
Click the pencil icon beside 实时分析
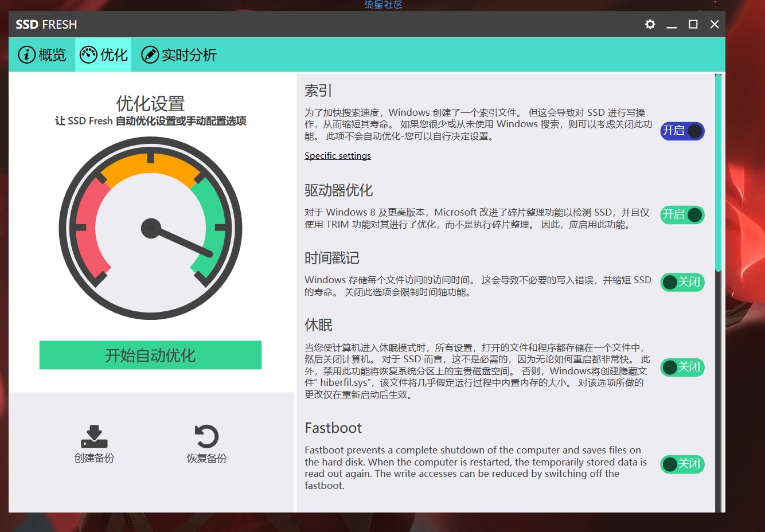coord(150,55)
